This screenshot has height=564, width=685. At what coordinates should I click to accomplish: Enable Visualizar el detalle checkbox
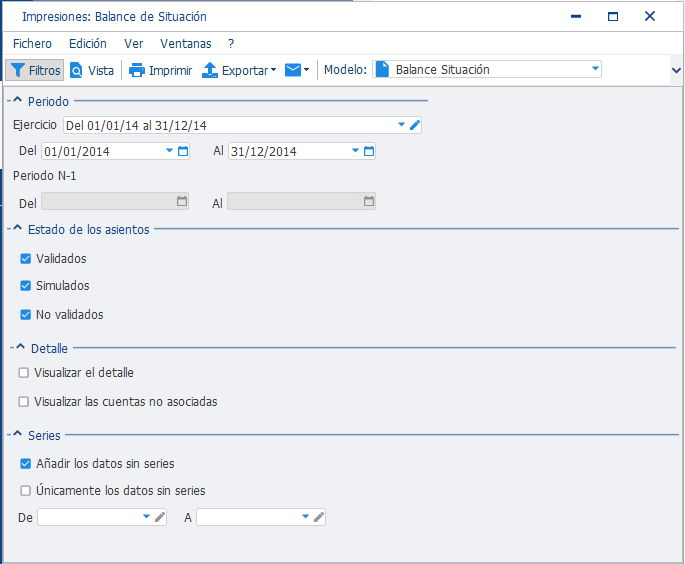click(24, 373)
